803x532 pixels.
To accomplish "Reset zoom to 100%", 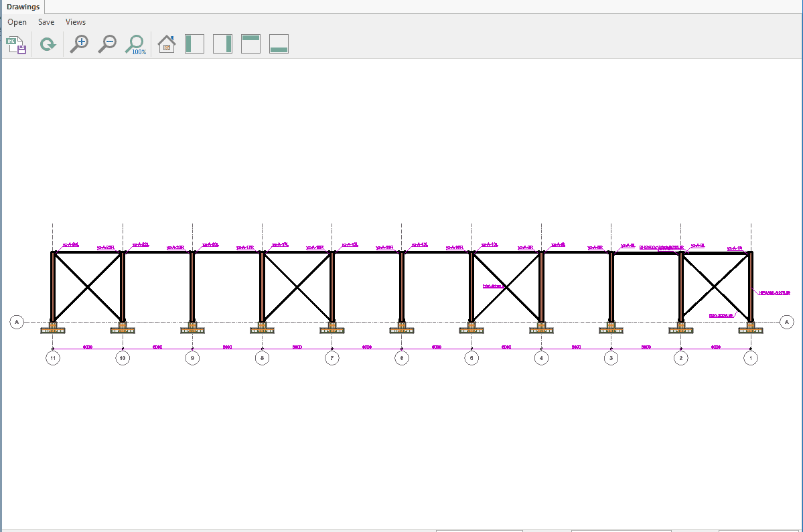I will click(x=136, y=44).
